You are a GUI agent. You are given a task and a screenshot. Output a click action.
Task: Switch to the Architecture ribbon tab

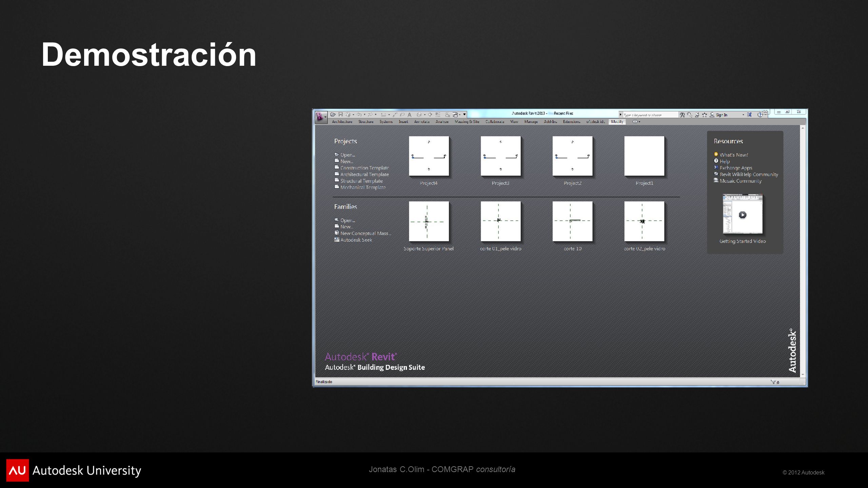click(x=342, y=122)
